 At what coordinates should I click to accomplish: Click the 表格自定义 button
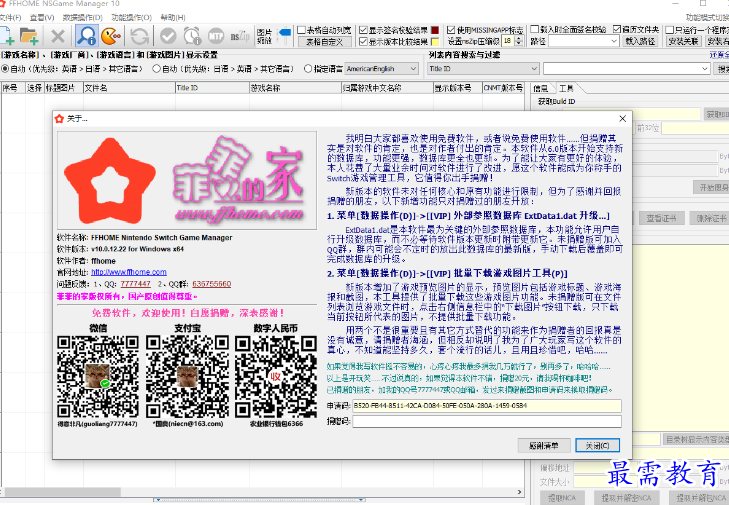[325, 42]
